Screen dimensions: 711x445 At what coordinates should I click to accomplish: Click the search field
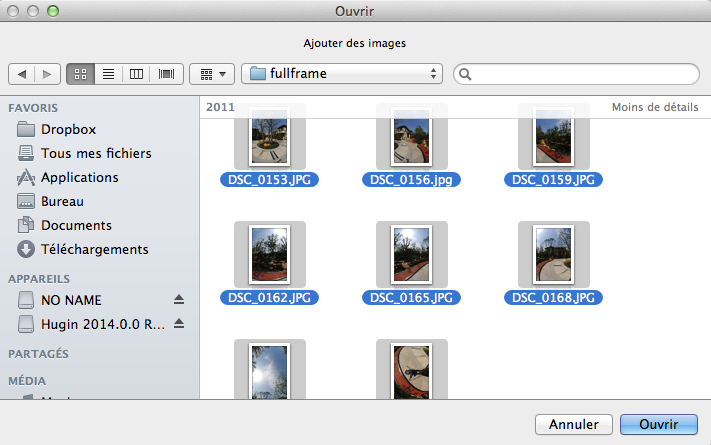point(577,74)
